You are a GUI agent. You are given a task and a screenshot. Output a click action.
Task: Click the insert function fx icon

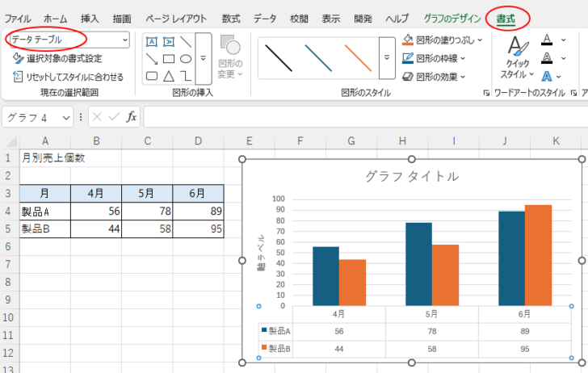(x=131, y=117)
